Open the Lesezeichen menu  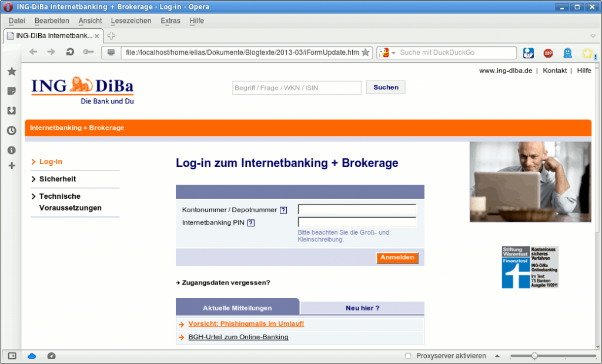tap(131, 21)
